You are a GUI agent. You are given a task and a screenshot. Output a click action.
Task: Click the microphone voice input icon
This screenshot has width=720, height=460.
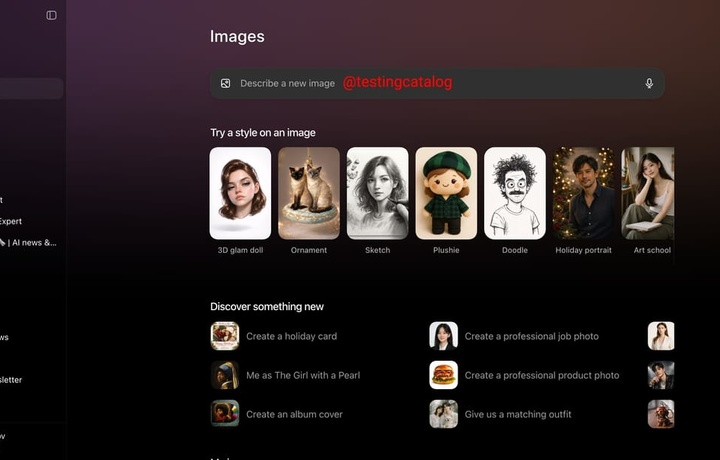tap(649, 84)
